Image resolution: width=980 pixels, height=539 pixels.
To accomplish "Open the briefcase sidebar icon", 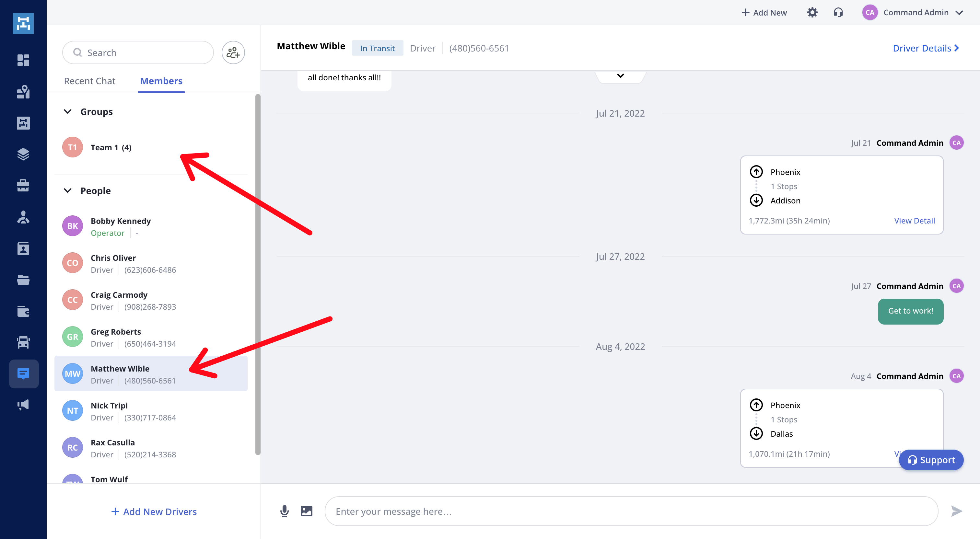I will tap(23, 185).
